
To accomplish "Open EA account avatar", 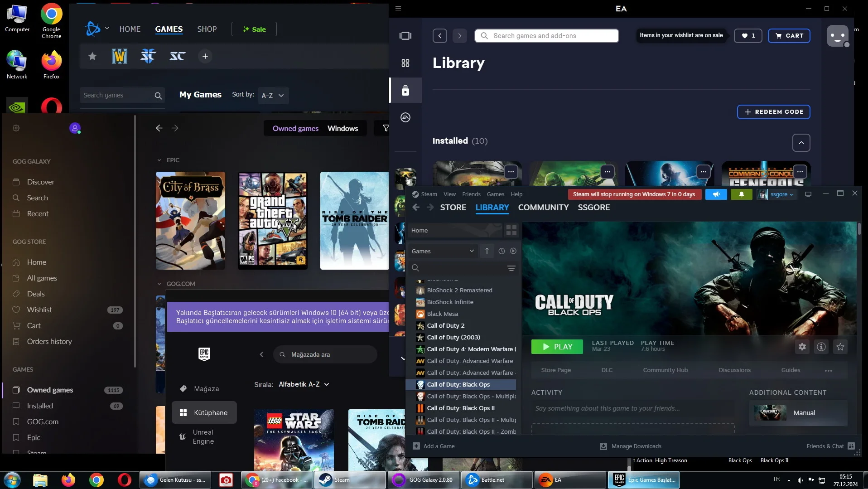I will coord(838,36).
